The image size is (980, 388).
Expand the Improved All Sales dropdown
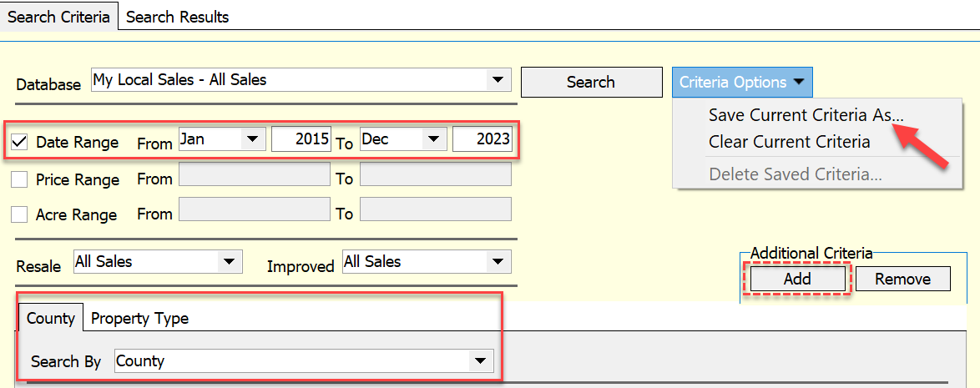(x=427, y=262)
